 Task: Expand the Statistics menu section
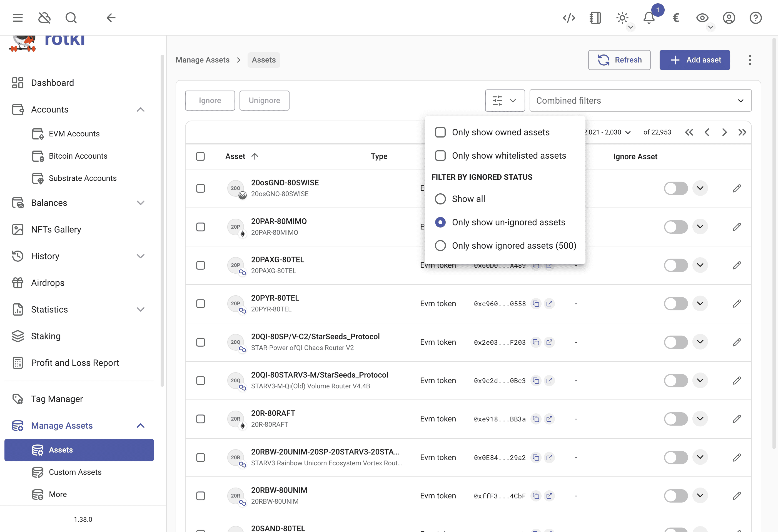click(141, 309)
